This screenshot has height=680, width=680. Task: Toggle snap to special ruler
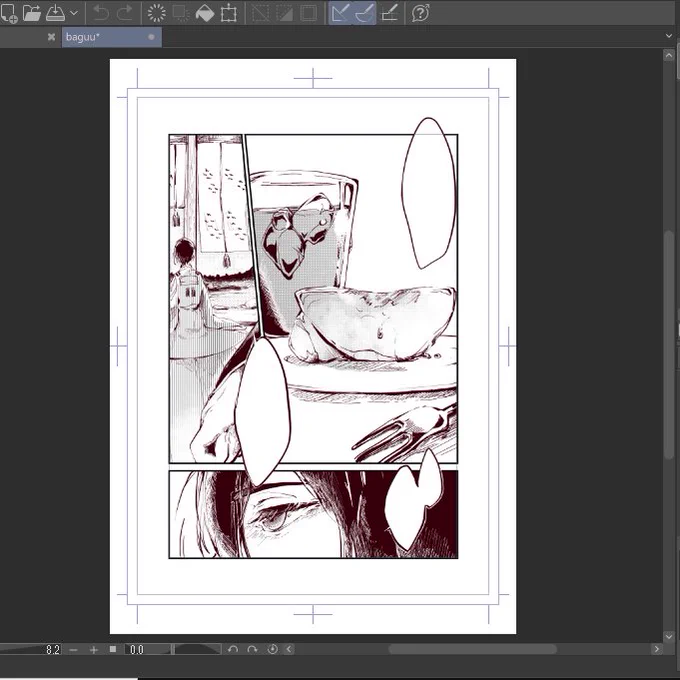(x=364, y=13)
